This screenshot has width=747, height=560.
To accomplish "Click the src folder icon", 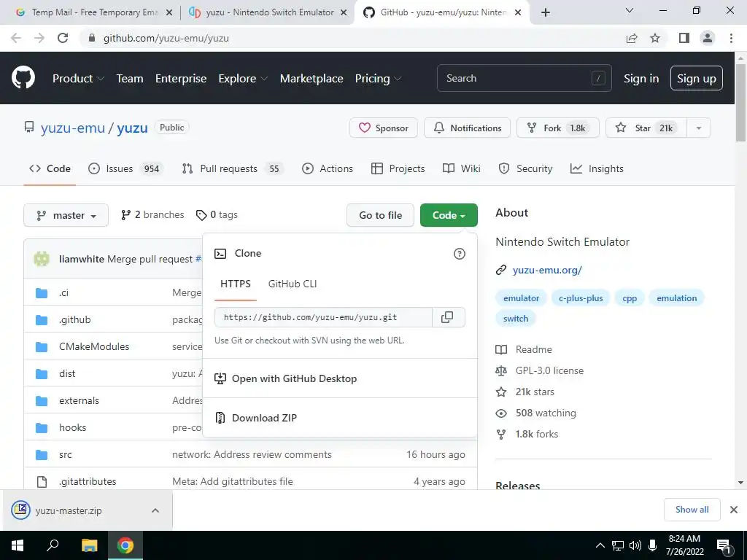I will coord(42,455).
